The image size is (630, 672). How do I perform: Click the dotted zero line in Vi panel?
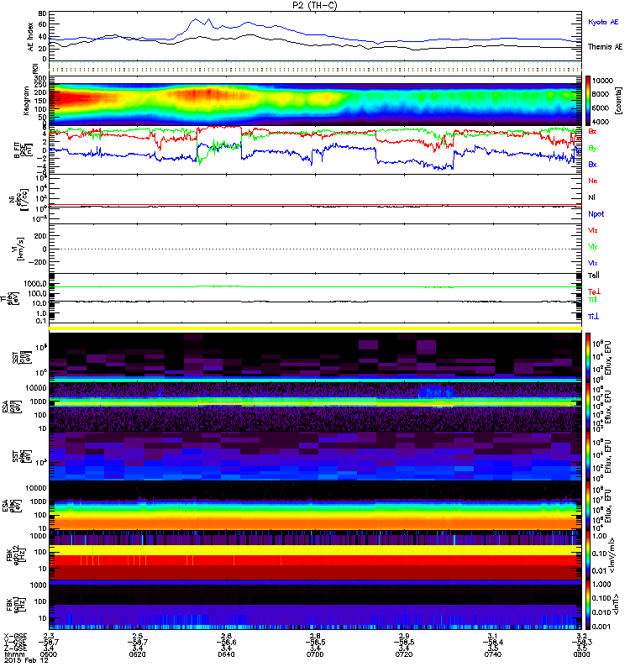pos(315,249)
